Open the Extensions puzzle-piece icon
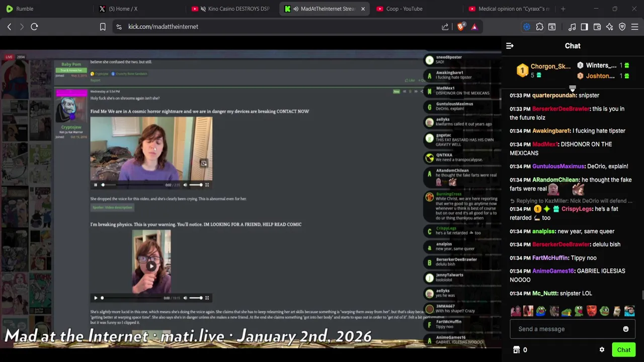The height and width of the screenshot is (362, 644). tap(539, 27)
